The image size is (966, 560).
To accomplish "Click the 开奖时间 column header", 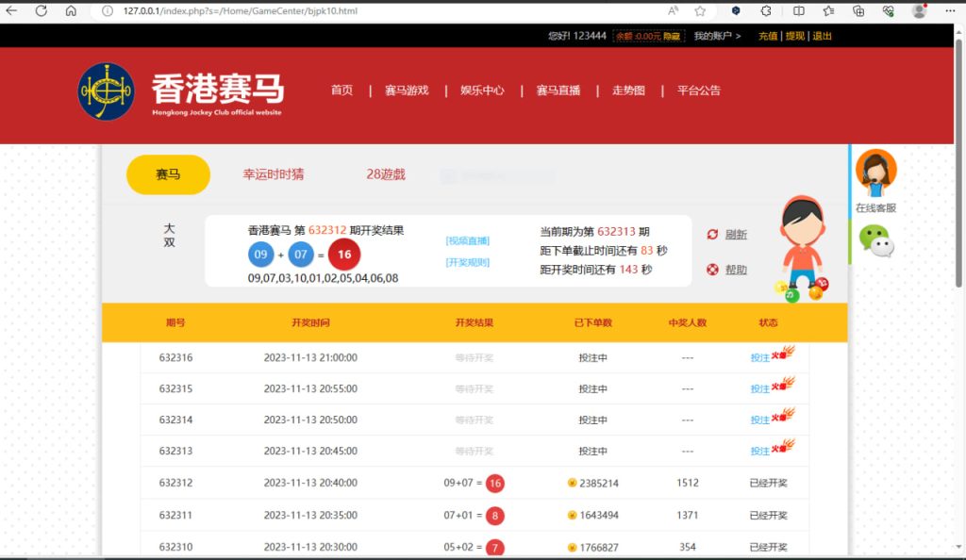I will (x=310, y=322).
